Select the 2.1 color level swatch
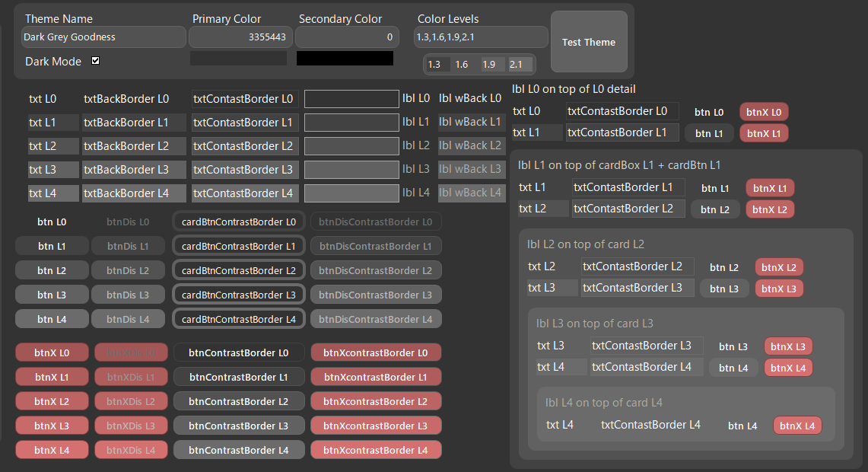The height and width of the screenshot is (472, 868). tap(520, 65)
